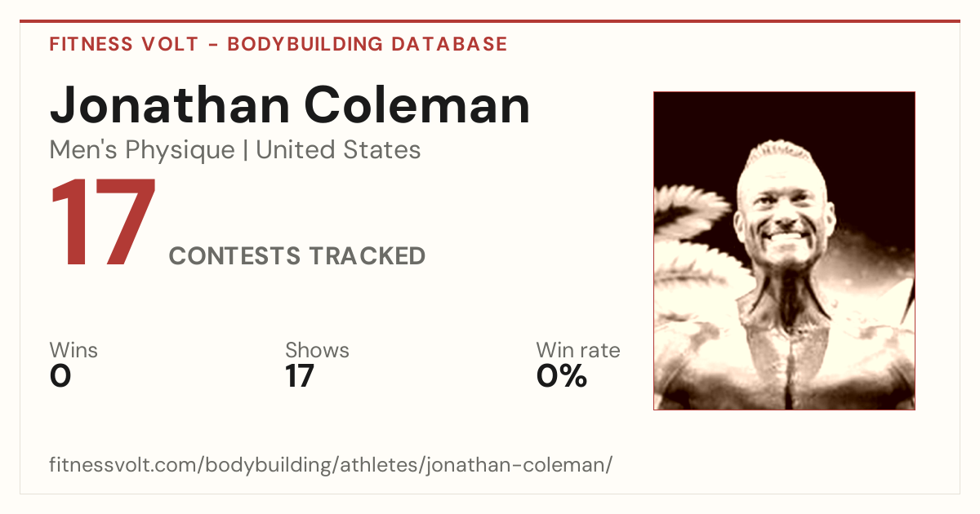Click the Shows value 17

[x=300, y=376]
